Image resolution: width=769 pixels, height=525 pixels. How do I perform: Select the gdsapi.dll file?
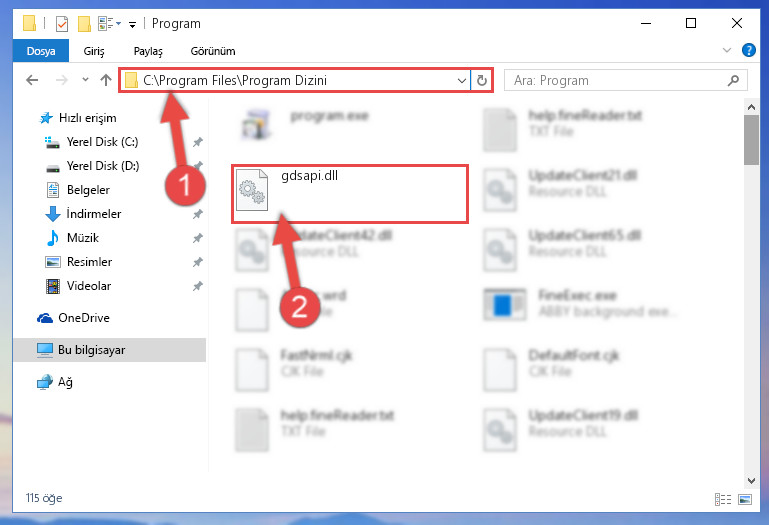click(x=350, y=194)
